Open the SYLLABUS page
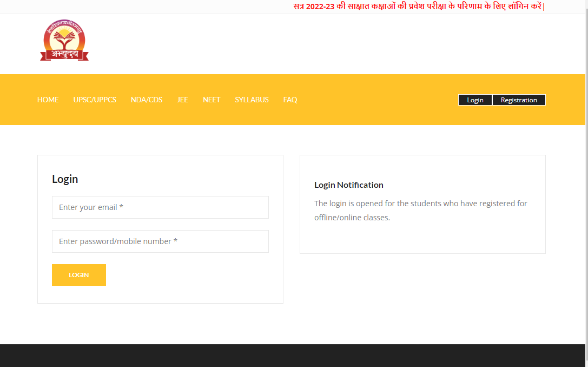The image size is (588, 367). 252,100
